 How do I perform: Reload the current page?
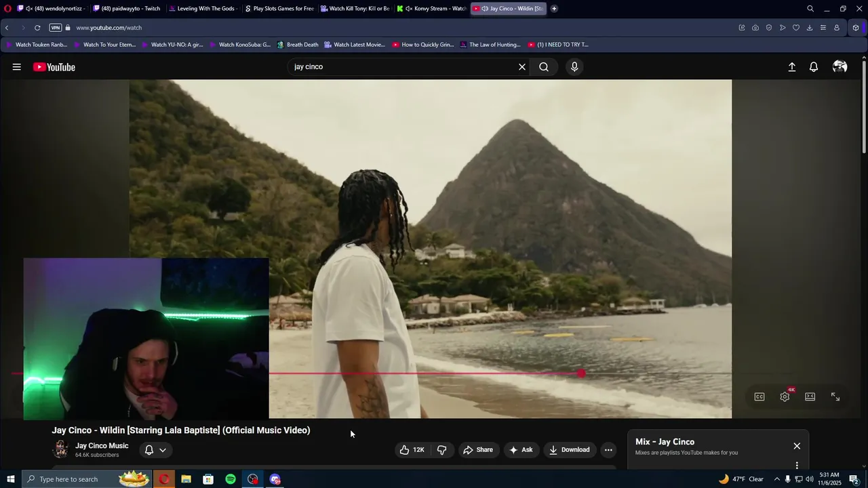pyautogui.click(x=37, y=28)
